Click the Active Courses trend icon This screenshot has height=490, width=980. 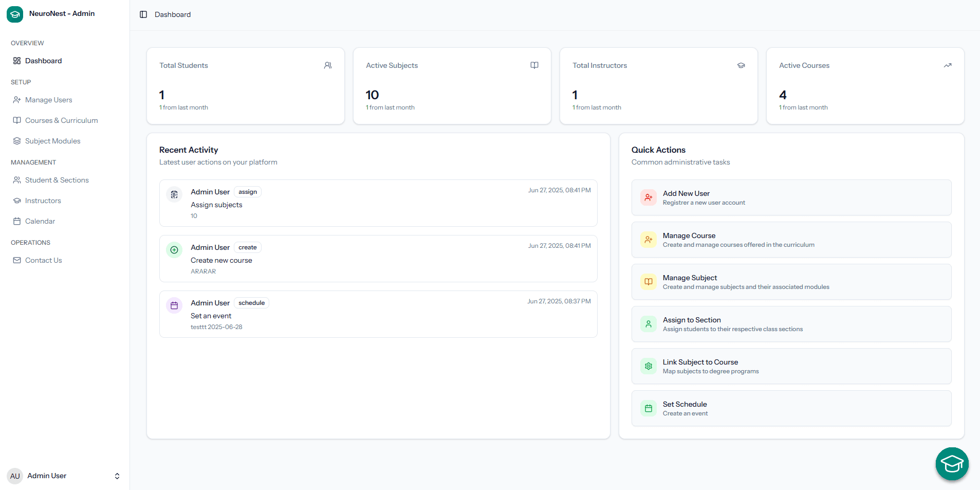[x=947, y=65]
